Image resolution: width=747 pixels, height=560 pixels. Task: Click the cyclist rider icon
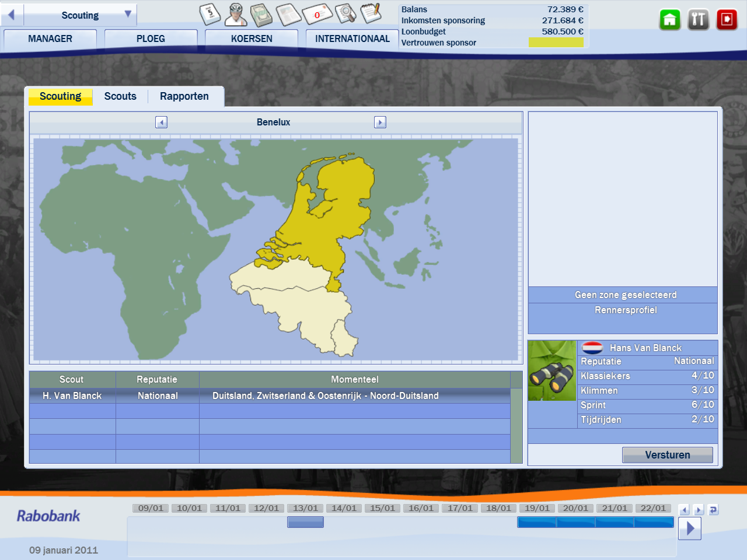pyautogui.click(x=236, y=15)
